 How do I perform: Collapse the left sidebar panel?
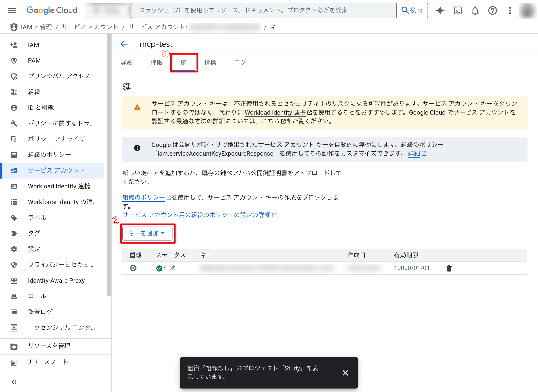coord(14,382)
